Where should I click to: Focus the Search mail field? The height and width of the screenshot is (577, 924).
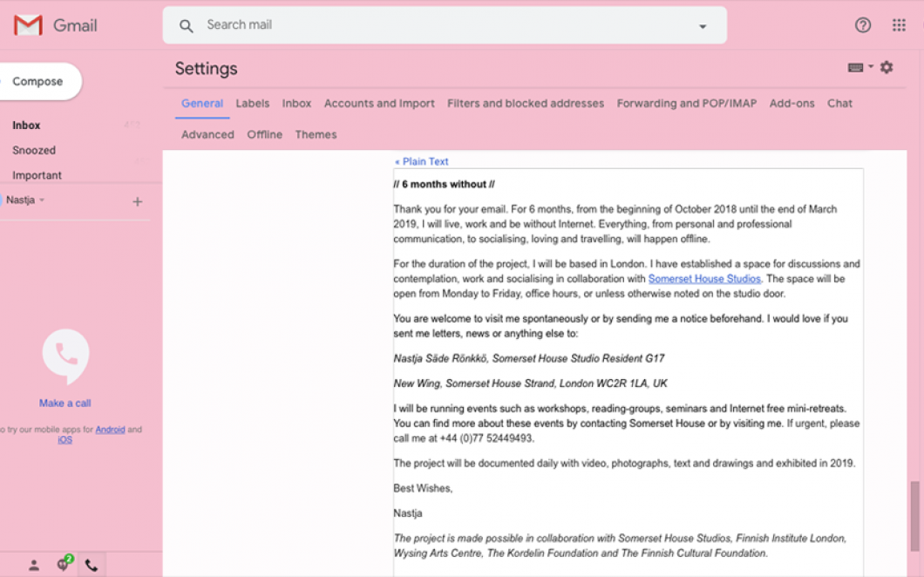(x=445, y=24)
